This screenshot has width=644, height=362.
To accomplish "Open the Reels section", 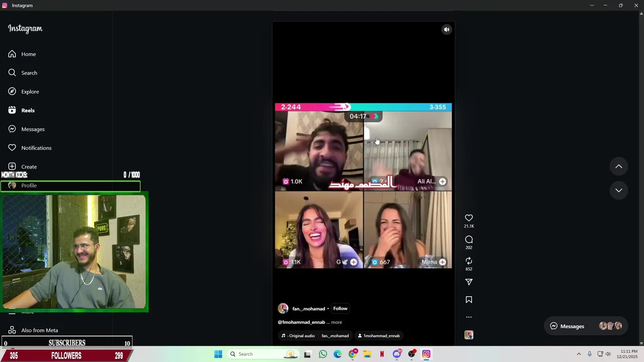I will (22, 110).
